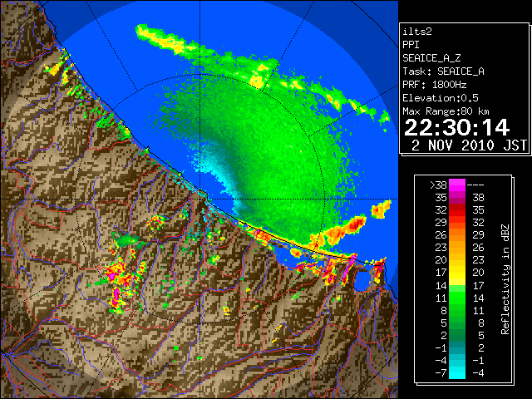The width and height of the screenshot is (532, 399).
Task: Select the 'PPI' scan type text
Action: [x=411, y=45]
